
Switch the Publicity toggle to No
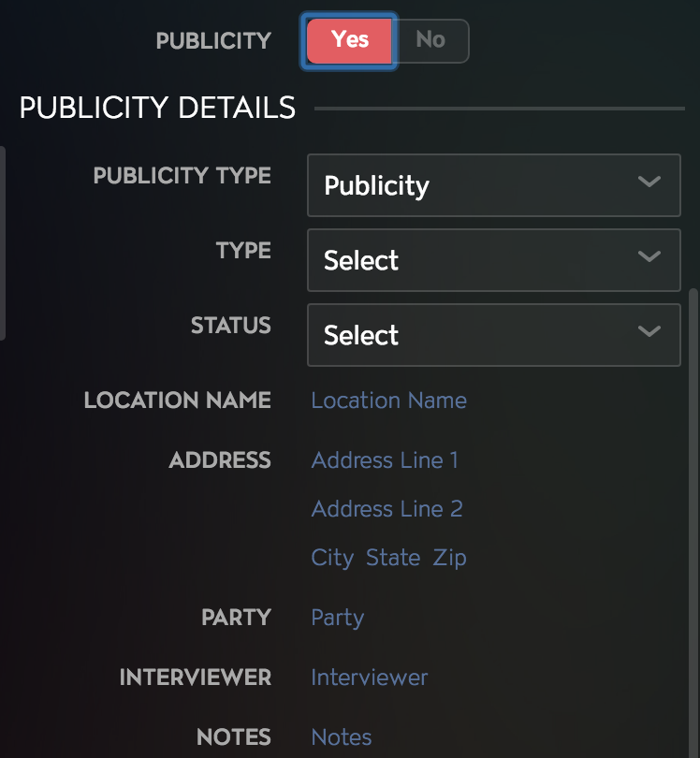[x=430, y=41]
